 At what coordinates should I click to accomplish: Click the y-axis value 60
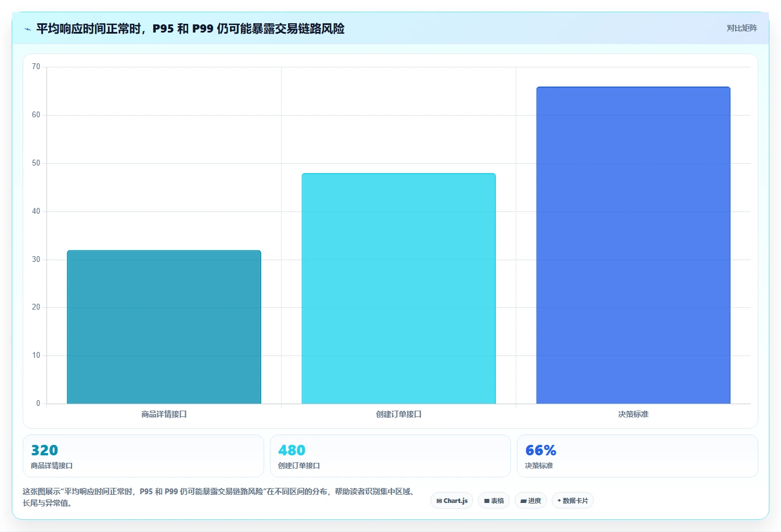point(36,115)
